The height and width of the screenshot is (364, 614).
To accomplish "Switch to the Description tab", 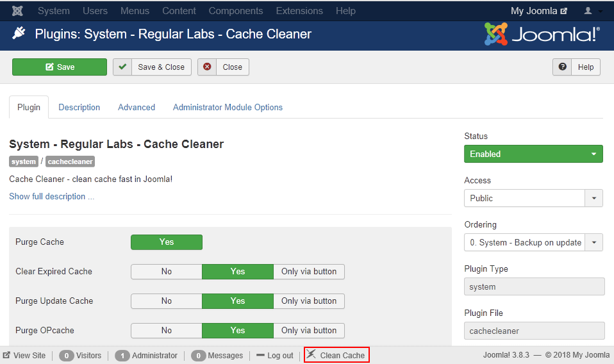I will pyautogui.click(x=79, y=107).
